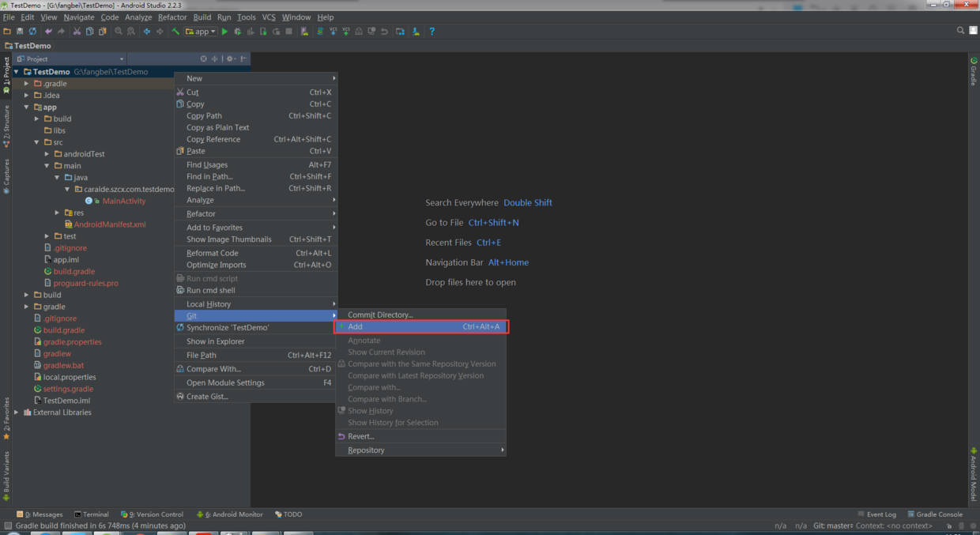Viewport: 980px width, 535px height.
Task: Open Project panel settings gear
Action: point(230,59)
